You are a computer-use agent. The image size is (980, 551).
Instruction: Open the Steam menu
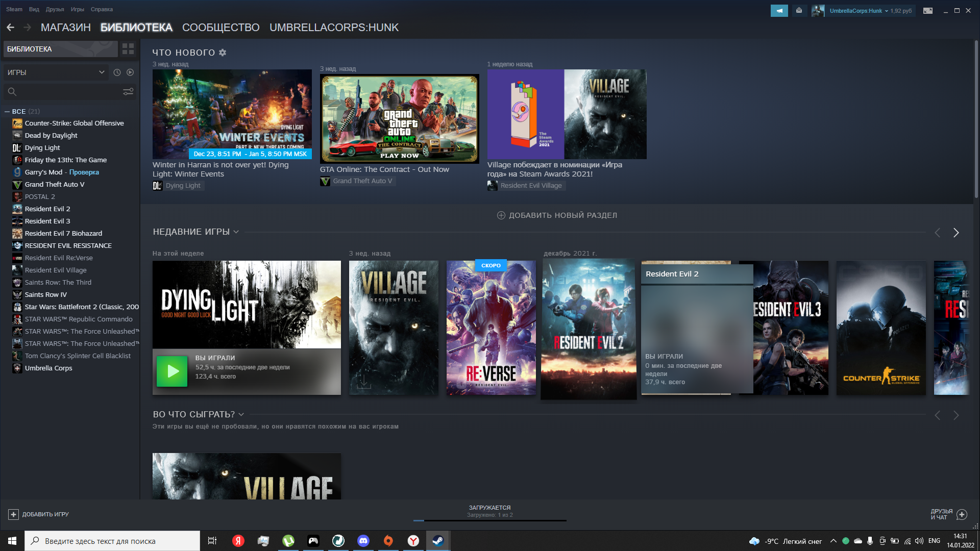coord(14,9)
